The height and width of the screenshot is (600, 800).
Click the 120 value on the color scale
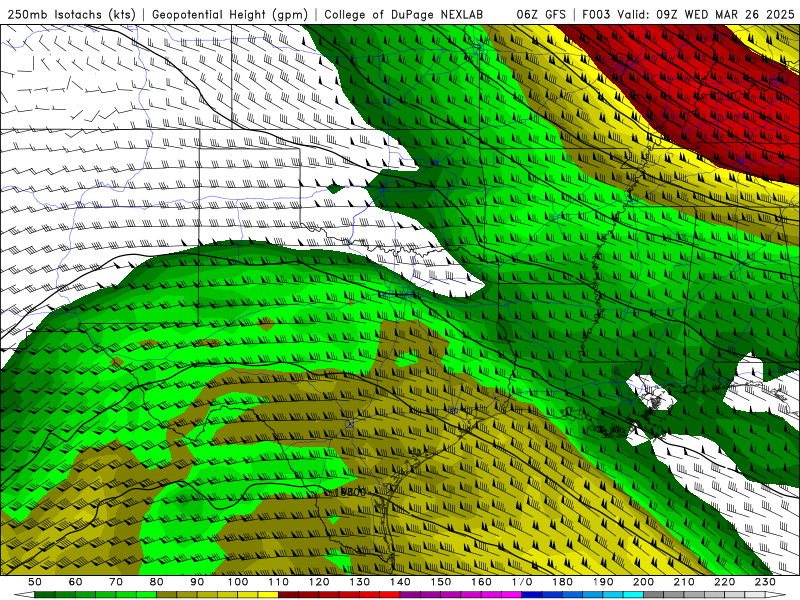[319, 582]
